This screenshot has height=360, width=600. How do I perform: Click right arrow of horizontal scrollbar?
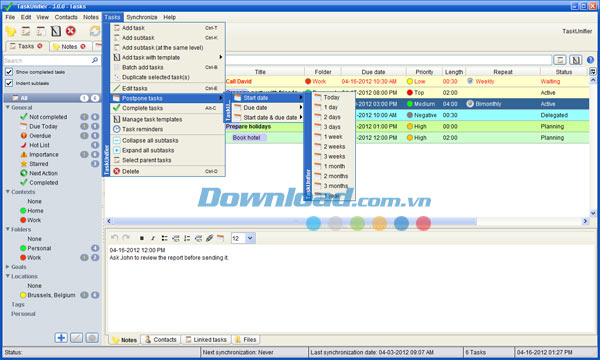tap(585, 221)
